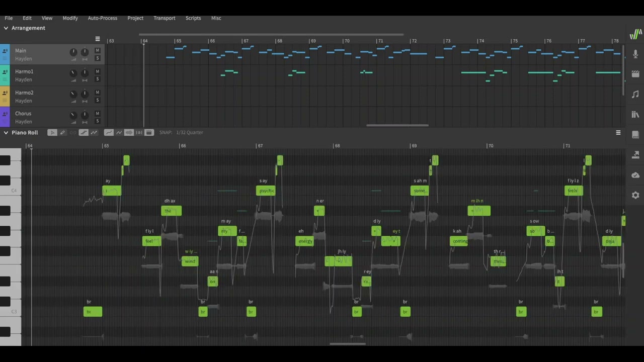644x362 pixels.
Task: Open the music note panel in sidebar
Action: (x=635, y=94)
